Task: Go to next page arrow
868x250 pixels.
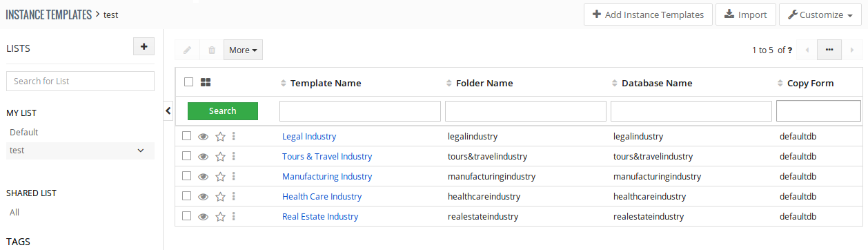Action: click(x=851, y=50)
